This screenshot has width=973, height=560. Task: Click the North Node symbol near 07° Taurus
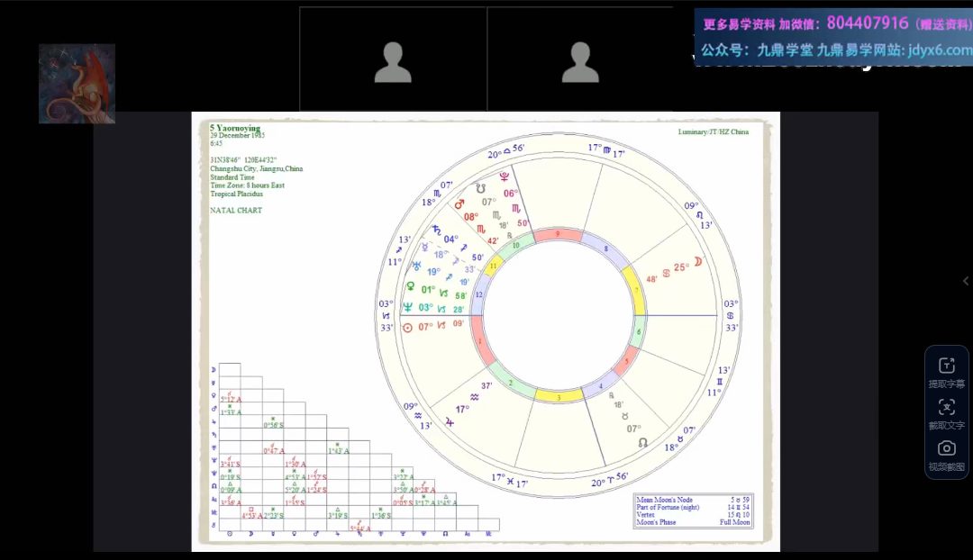[642, 443]
